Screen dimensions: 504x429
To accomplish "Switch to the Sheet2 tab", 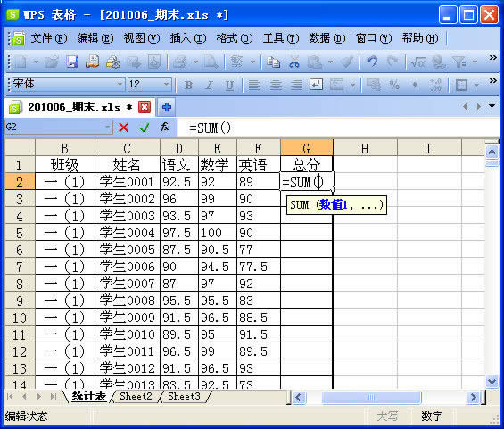I will (136, 396).
